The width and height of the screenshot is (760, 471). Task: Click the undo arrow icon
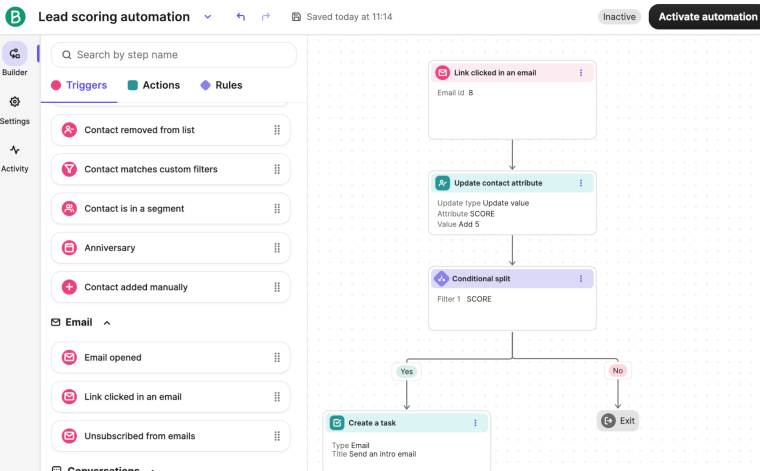coord(240,17)
